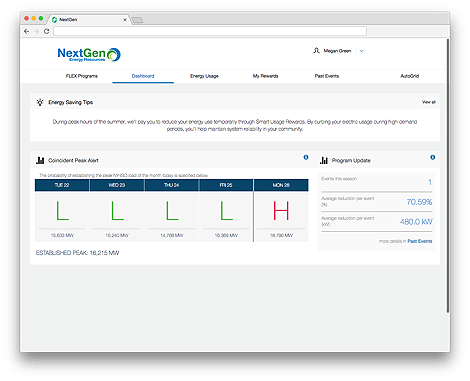
Task: Click the green L indicator under TUE 22
Action: point(62,210)
